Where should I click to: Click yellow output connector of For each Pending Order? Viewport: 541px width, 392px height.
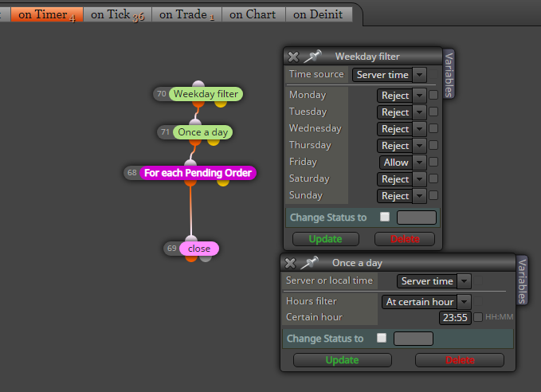click(x=223, y=182)
